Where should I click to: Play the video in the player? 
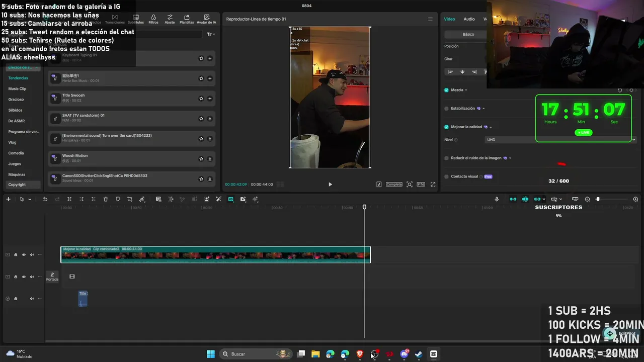pyautogui.click(x=330, y=185)
